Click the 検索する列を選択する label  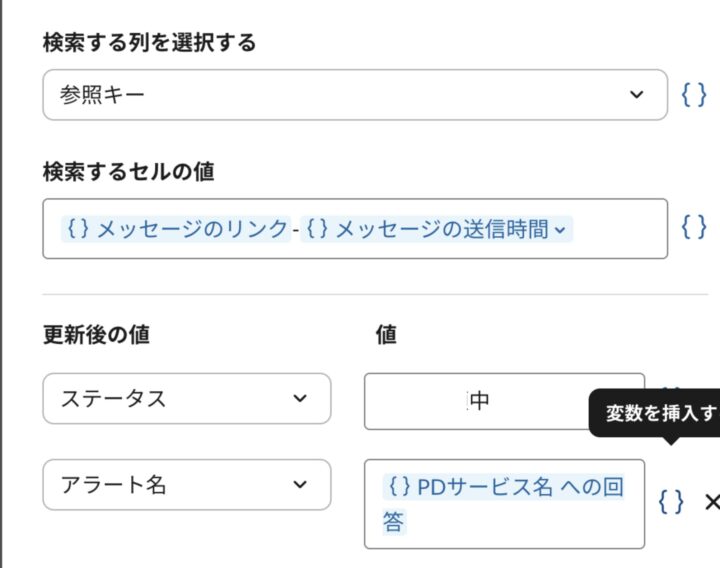[x=149, y=42]
